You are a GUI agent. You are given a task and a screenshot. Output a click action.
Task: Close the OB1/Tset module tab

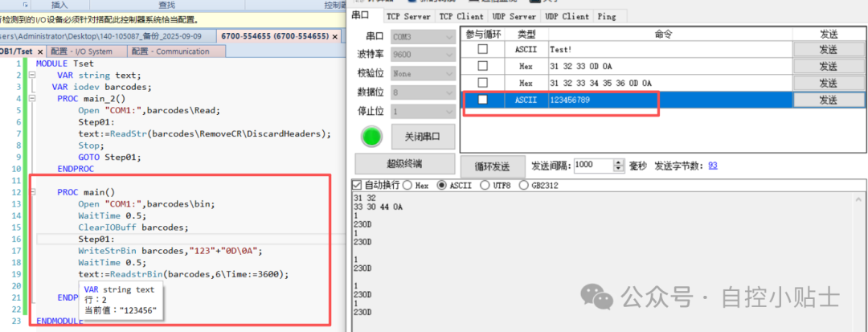(40, 51)
